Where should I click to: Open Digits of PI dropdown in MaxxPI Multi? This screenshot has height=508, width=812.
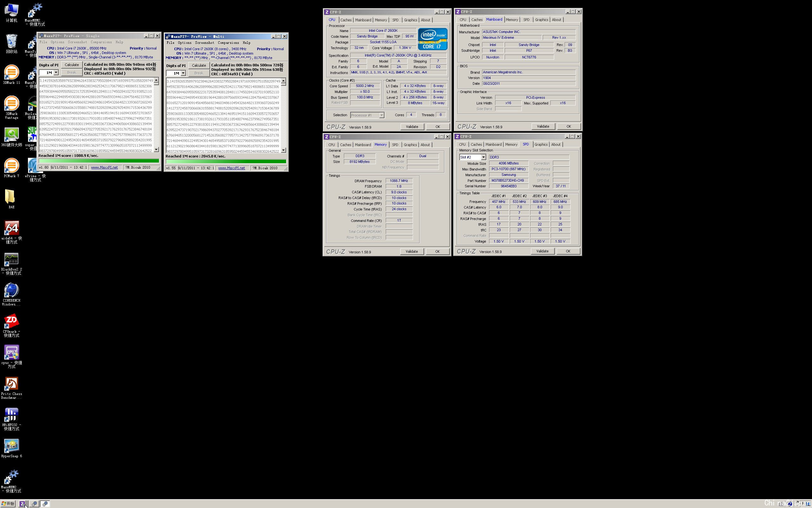coord(183,73)
